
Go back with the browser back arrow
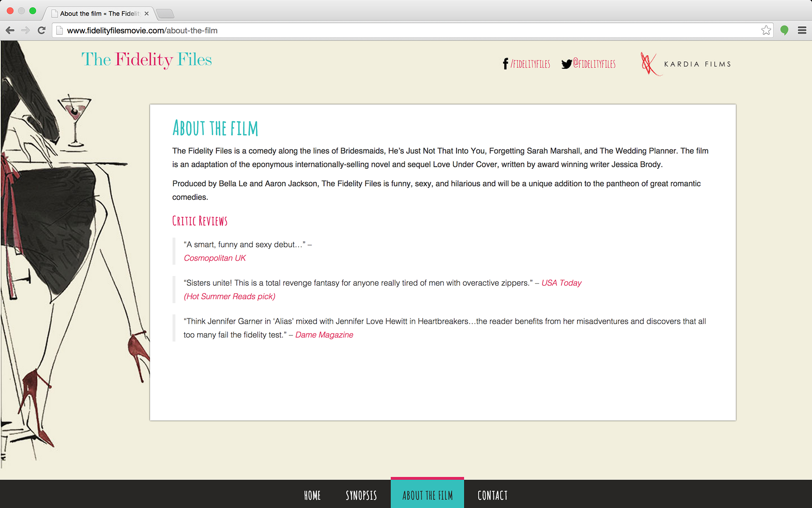pos(10,30)
